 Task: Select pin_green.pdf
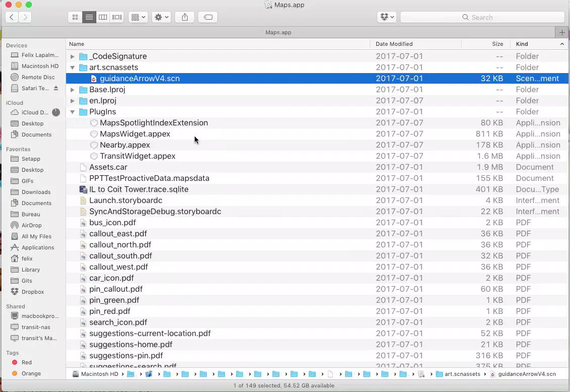pyautogui.click(x=114, y=300)
